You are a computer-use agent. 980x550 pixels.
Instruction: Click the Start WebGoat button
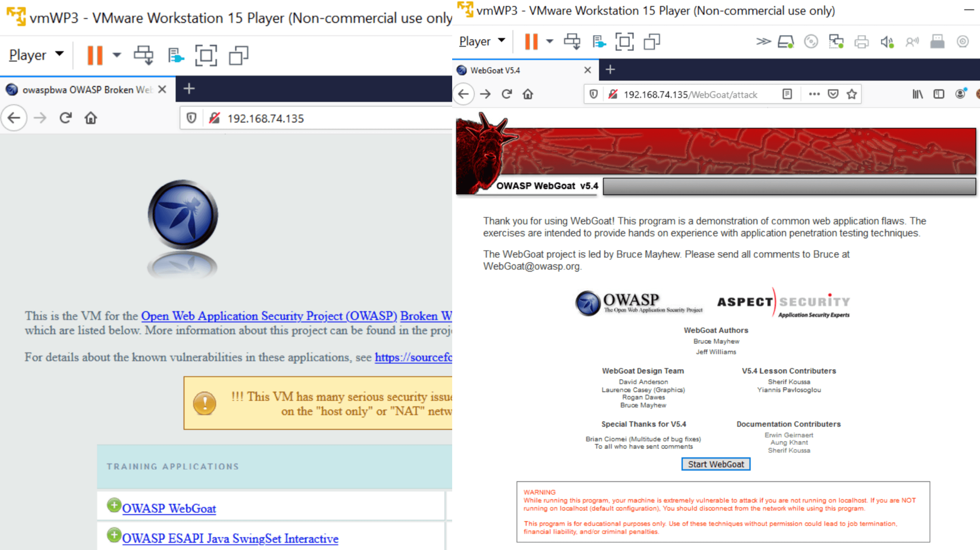[x=716, y=464]
